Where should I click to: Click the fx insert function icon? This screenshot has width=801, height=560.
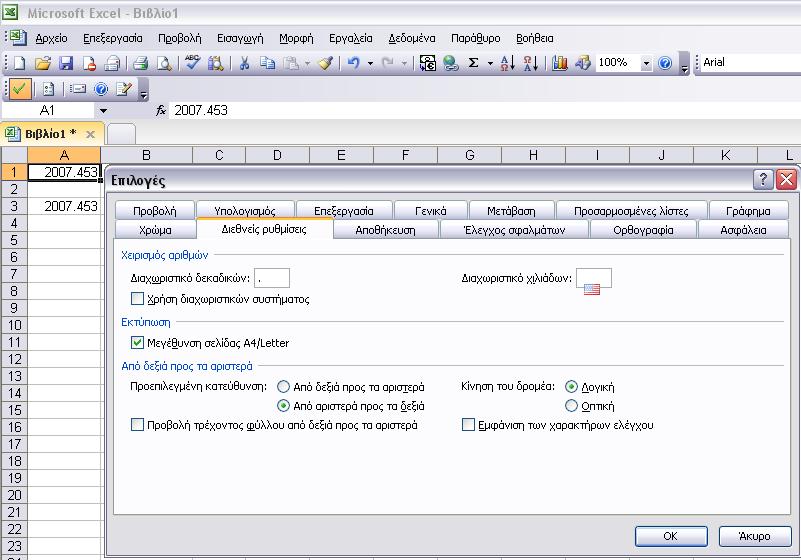pos(160,110)
